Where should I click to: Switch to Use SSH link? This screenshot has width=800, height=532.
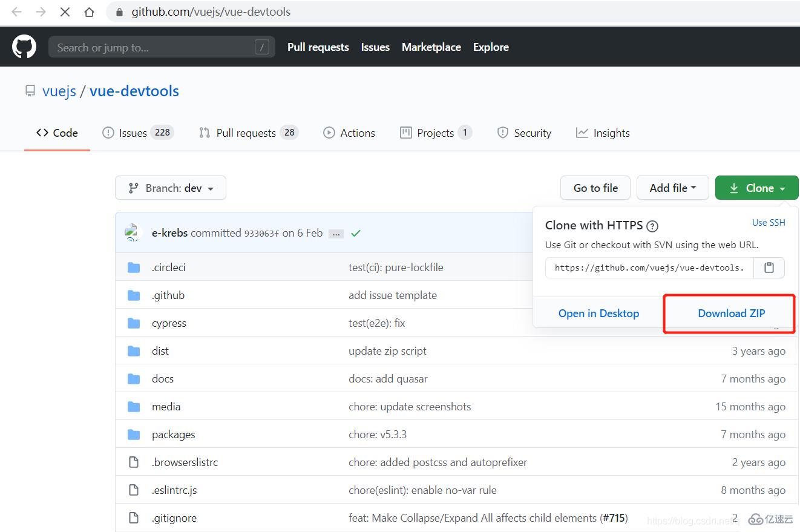(769, 223)
